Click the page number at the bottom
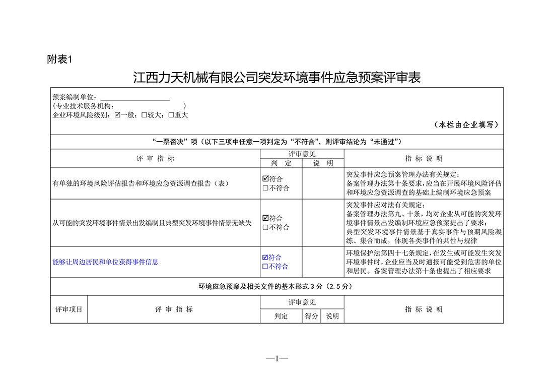The height and width of the screenshot is (392, 554). pos(276,358)
